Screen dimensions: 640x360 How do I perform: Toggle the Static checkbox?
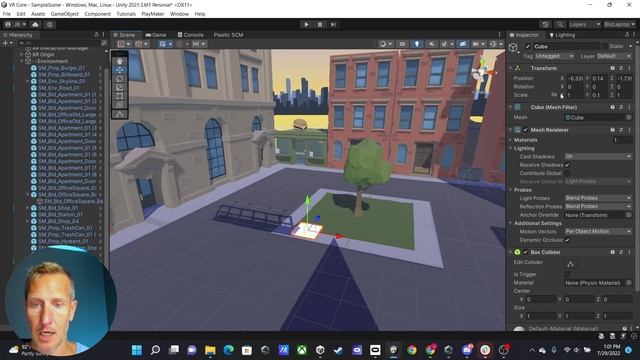pos(605,47)
